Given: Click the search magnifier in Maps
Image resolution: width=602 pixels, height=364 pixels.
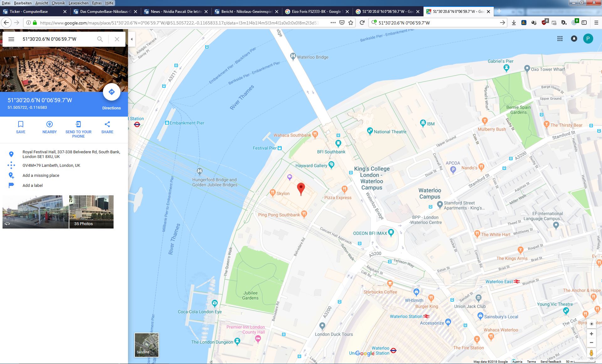Looking at the screenshot, I should point(100,39).
